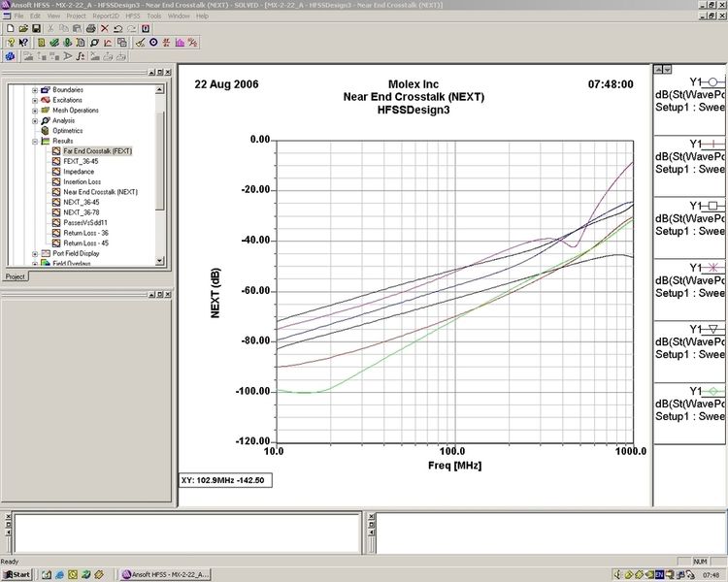Expand the Port Field Display node

pyautogui.click(x=35, y=253)
